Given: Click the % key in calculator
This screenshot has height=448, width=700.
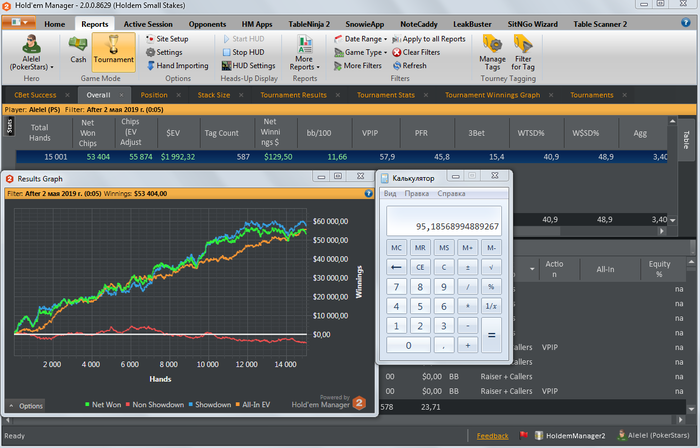Looking at the screenshot, I should [x=491, y=287].
